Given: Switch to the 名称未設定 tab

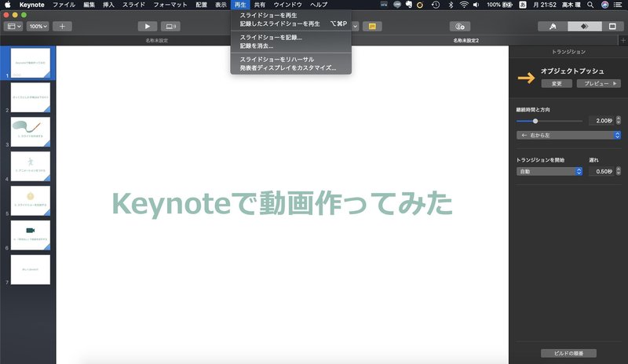Looking at the screenshot, I should pos(156,41).
